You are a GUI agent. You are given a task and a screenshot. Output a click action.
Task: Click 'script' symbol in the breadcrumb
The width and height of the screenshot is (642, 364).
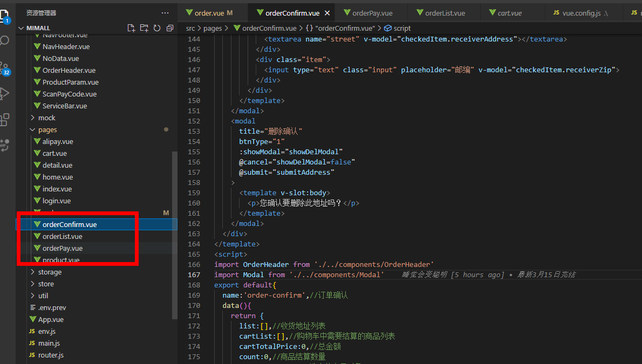pyautogui.click(x=402, y=28)
